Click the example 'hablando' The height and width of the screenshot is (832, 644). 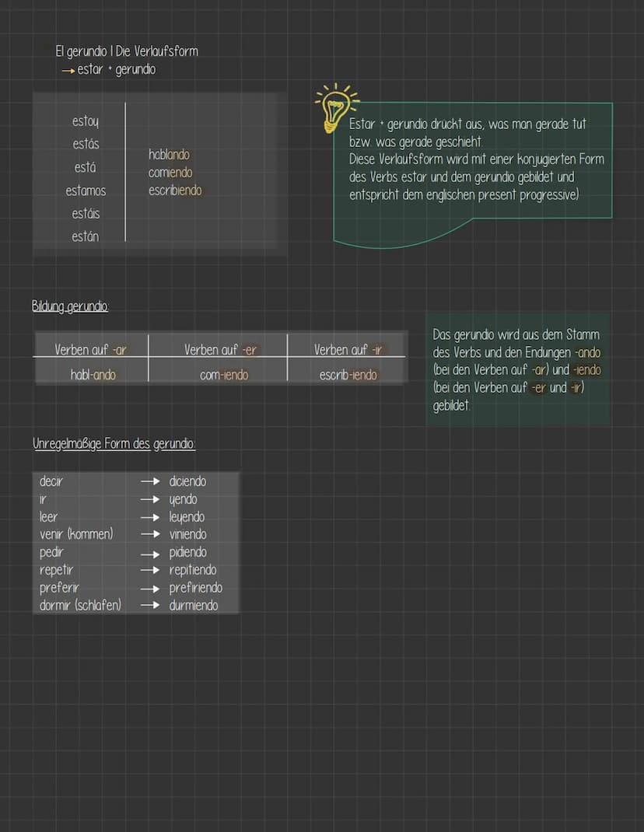[x=169, y=155]
